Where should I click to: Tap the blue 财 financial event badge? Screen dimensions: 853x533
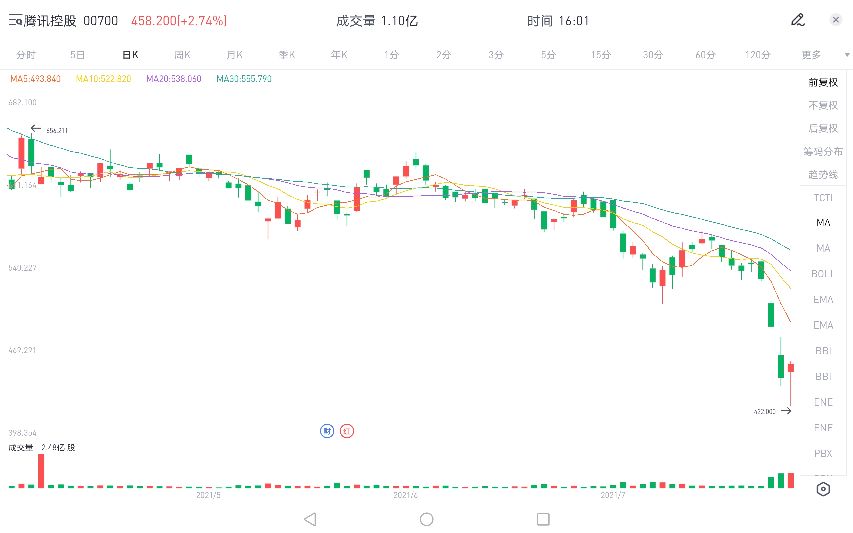[327, 431]
